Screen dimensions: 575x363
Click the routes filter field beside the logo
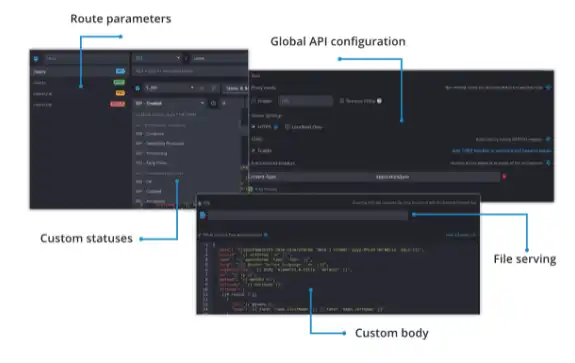tap(86, 58)
